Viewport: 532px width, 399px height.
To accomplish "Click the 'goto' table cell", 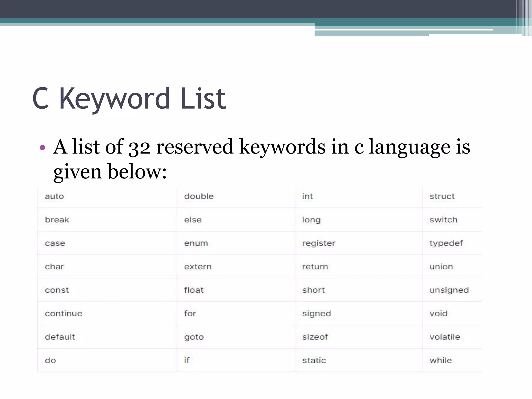I will [194, 337].
